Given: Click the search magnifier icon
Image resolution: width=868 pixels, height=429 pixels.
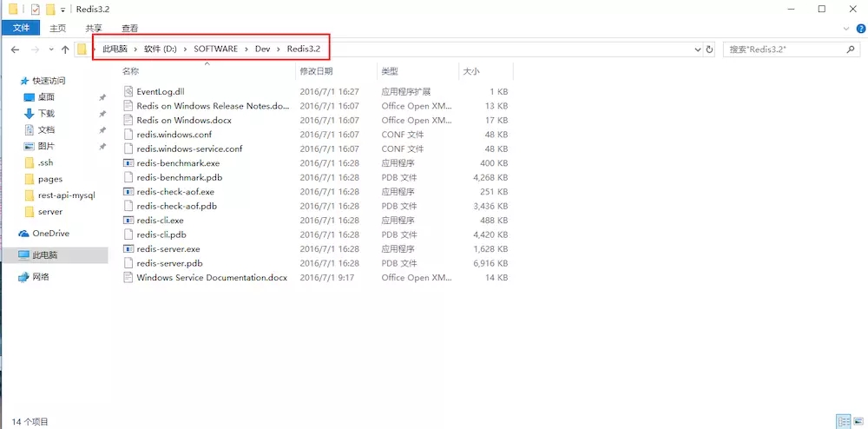Looking at the screenshot, I should [x=851, y=49].
